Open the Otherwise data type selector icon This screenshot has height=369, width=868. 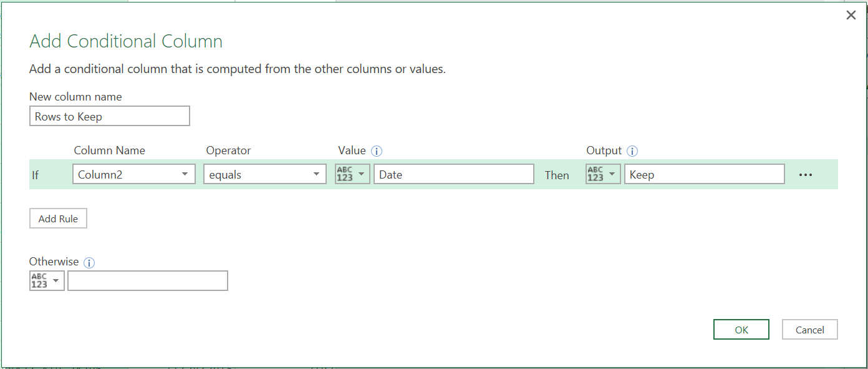46,280
